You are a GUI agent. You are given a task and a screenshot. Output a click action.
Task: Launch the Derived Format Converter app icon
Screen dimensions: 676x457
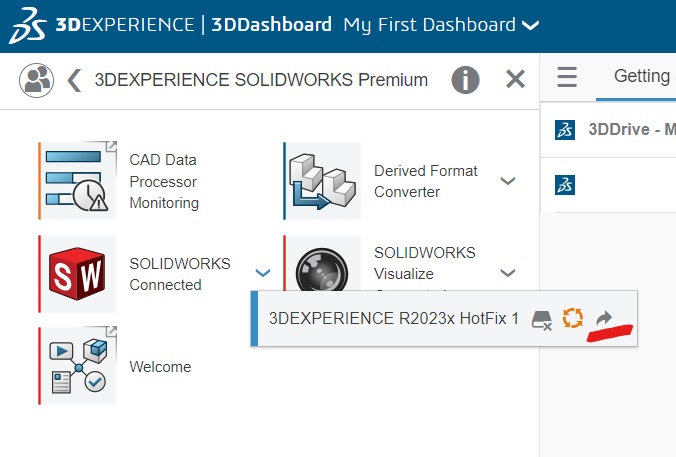click(322, 181)
